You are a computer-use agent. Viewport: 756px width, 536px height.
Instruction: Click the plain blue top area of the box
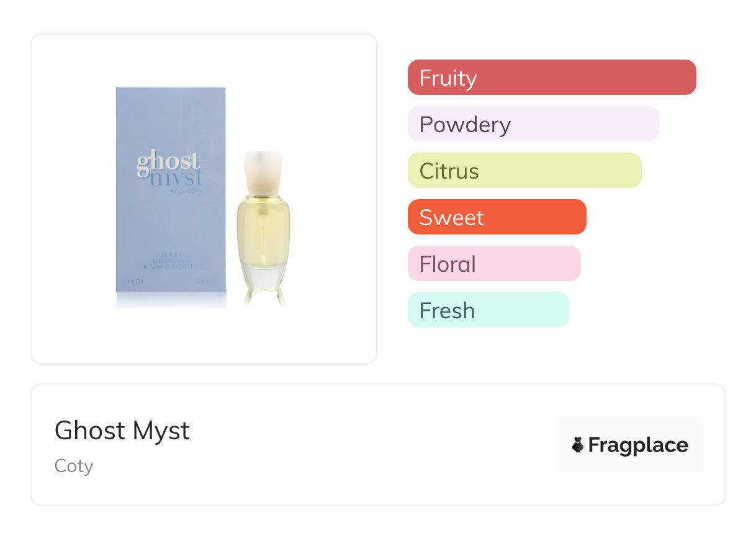(171, 115)
